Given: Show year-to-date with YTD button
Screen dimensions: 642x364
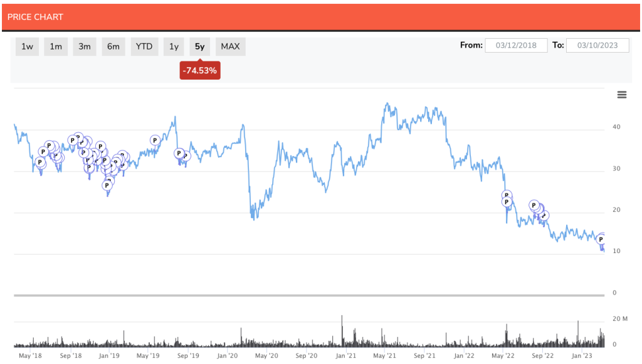Looking at the screenshot, I should (144, 46).
